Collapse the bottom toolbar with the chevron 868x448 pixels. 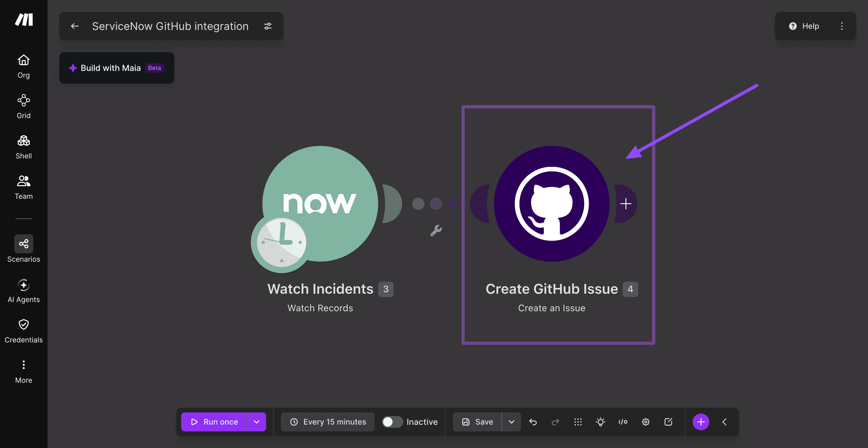[724, 422]
